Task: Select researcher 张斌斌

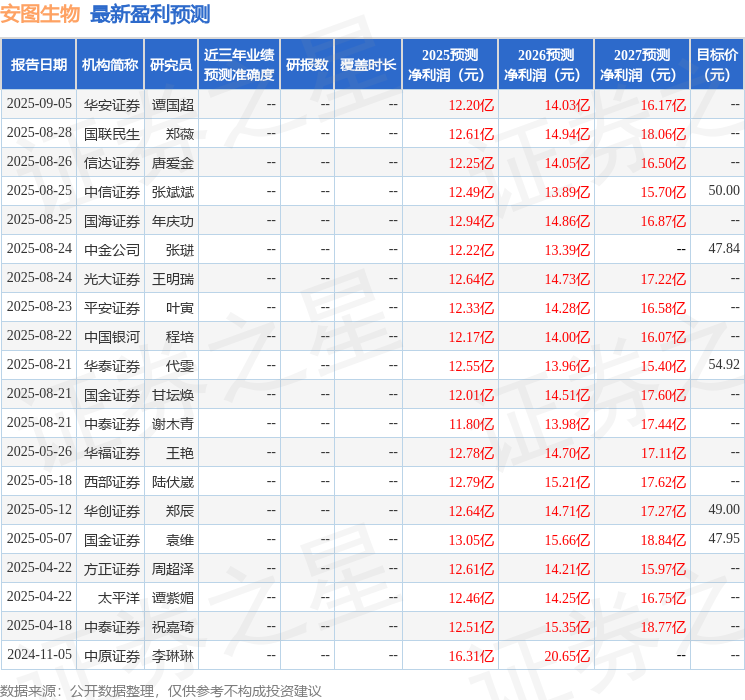Action: [x=173, y=192]
